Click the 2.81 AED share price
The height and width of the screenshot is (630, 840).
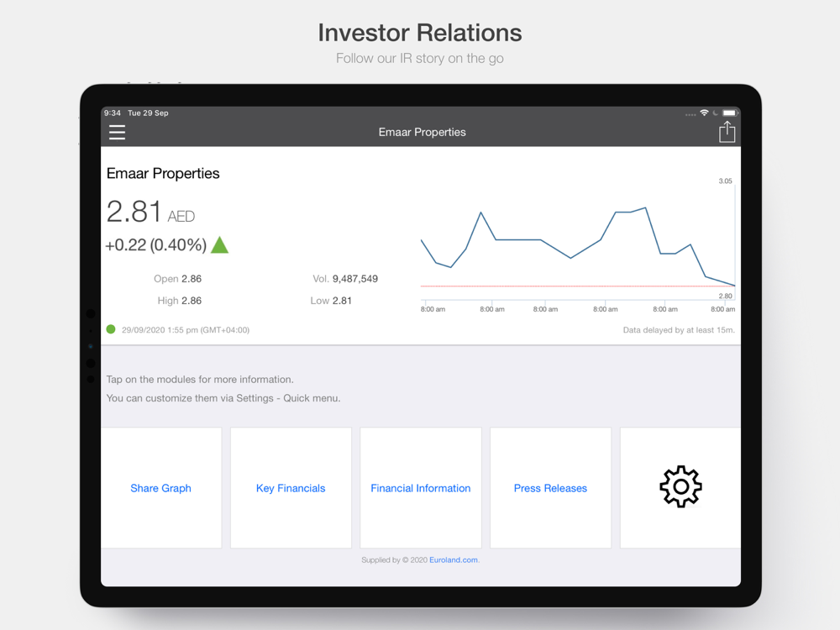point(150,212)
